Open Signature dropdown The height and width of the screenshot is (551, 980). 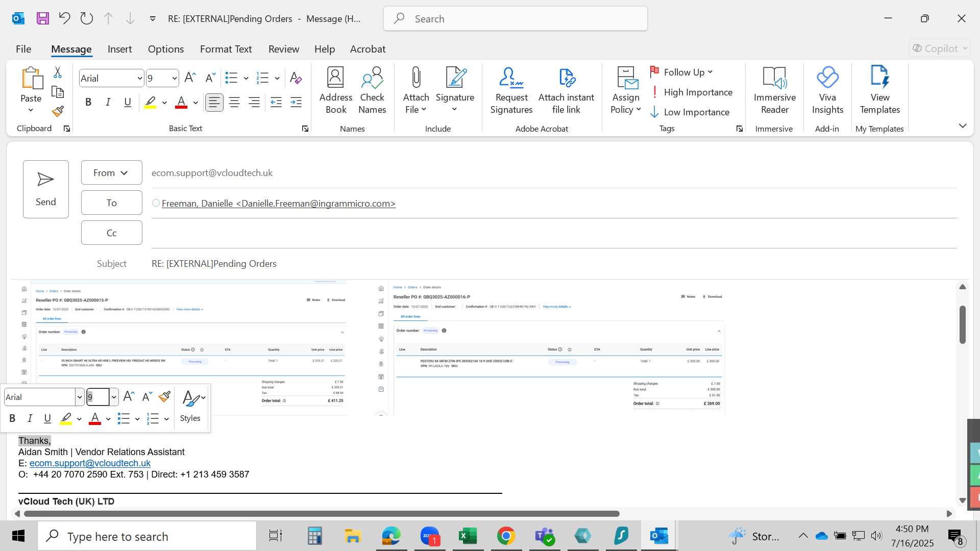[455, 104]
